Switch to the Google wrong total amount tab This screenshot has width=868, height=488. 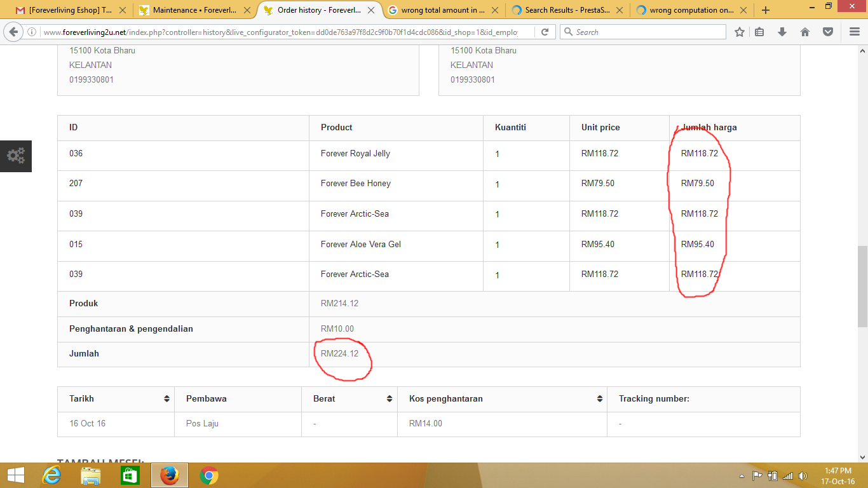pos(443,10)
